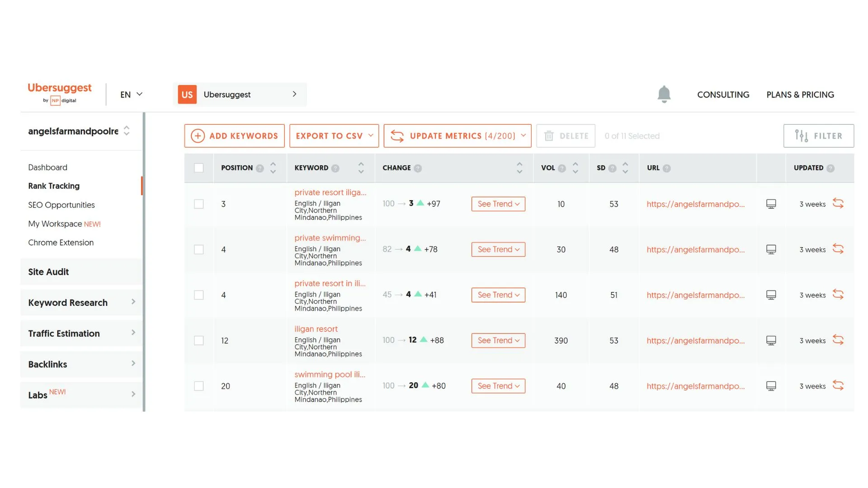
Task: Expand See Trend for swimming pool ili...
Action: coord(498,386)
